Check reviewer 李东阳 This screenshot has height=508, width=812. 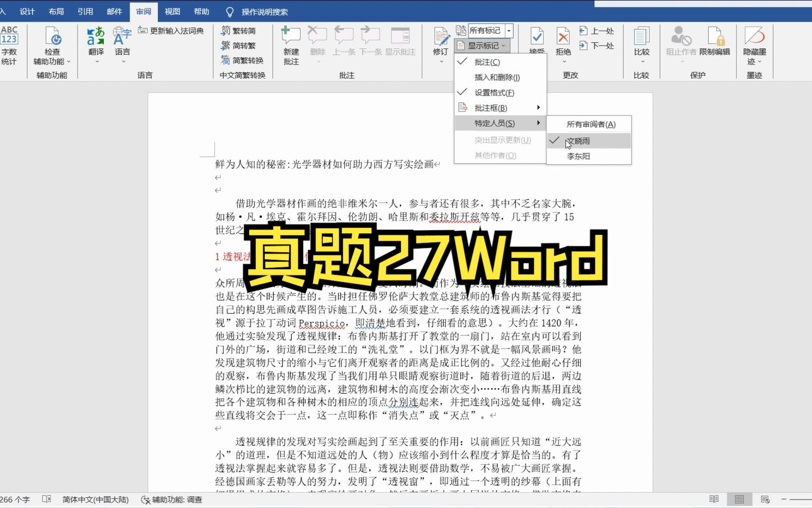(x=589, y=156)
